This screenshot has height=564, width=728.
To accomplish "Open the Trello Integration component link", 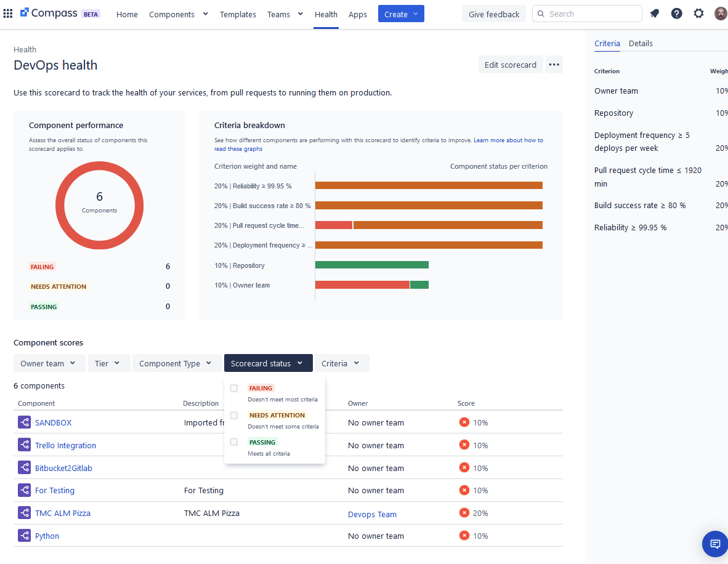I will click(x=65, y=445).
